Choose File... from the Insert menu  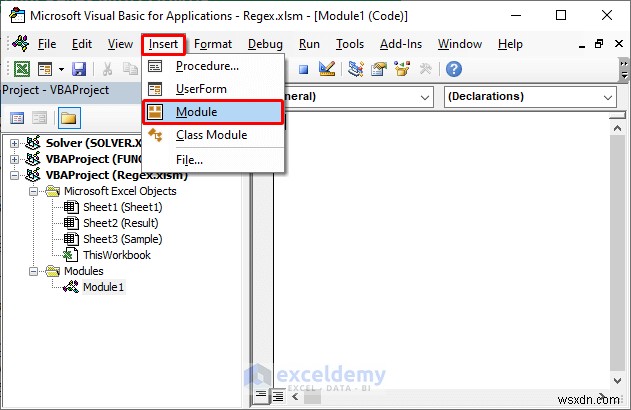click(213, 160)
